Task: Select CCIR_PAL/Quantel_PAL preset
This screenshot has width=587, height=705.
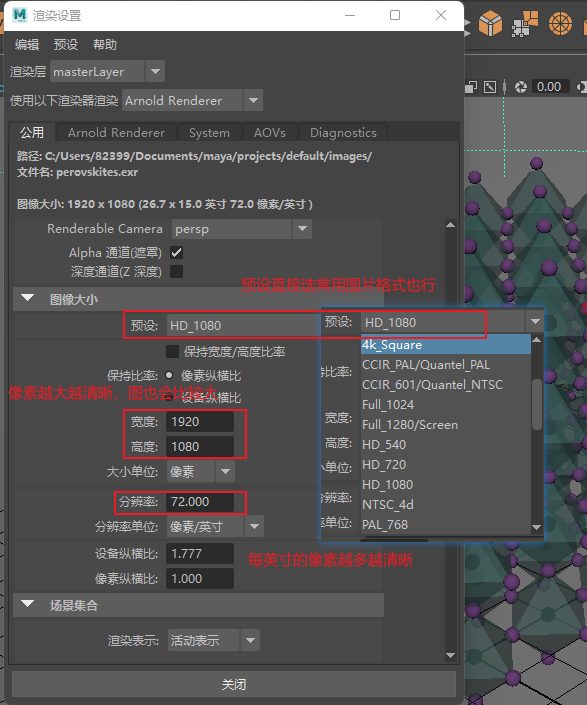Action: 446,365
